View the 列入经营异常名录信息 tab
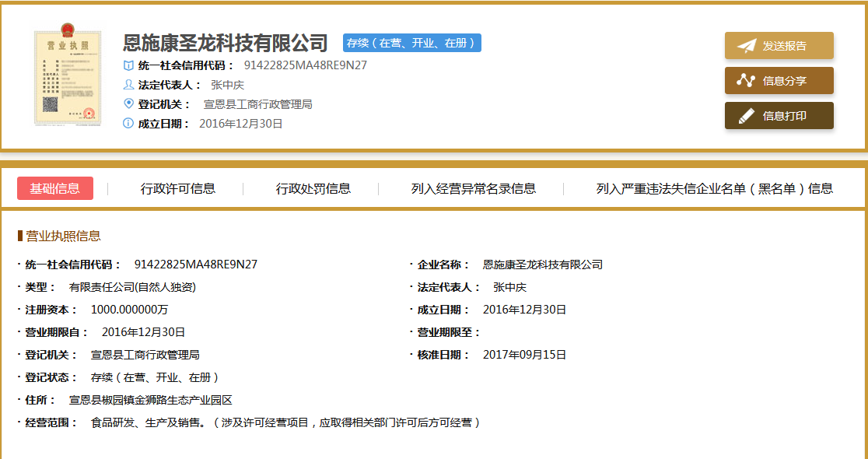The height and width of the screenshot is (459, 868). click(474, 188)
